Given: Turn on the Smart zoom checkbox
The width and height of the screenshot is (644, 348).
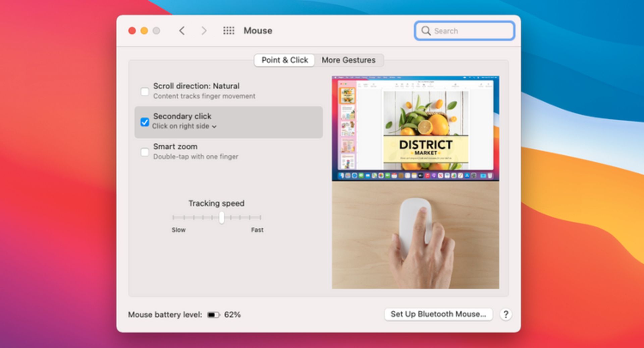Looking at the screenshot, I should pos(145,152).
